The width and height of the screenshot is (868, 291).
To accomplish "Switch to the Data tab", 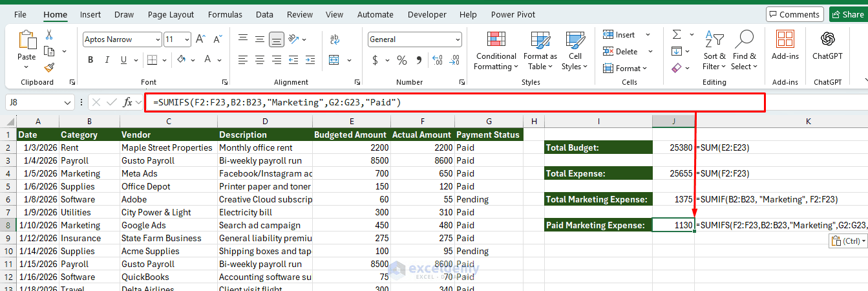I will [x=264, y=14].
